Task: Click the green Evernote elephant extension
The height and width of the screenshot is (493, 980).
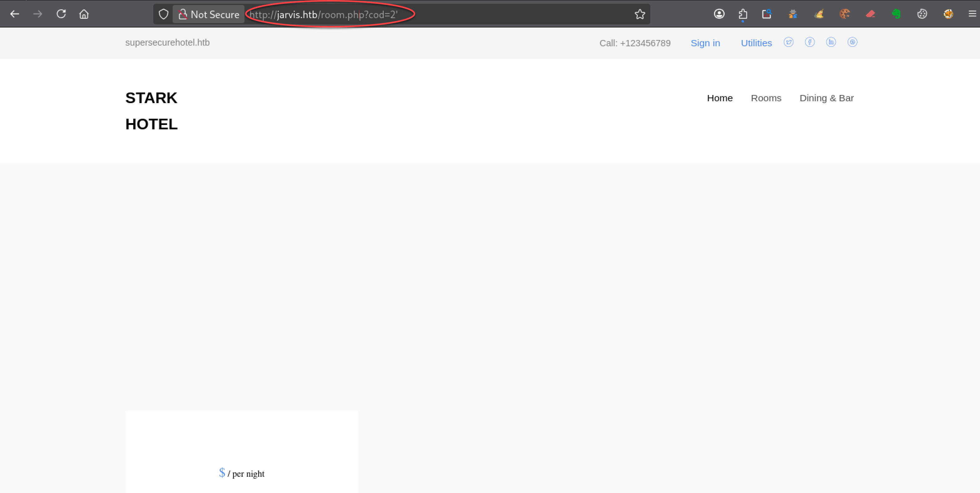Action: tap(896, 14)
